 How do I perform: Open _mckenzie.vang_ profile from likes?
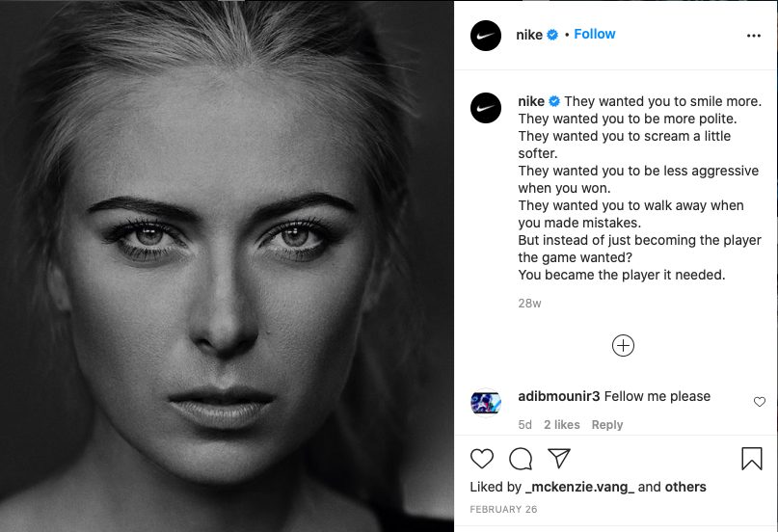tap(579, 487)
